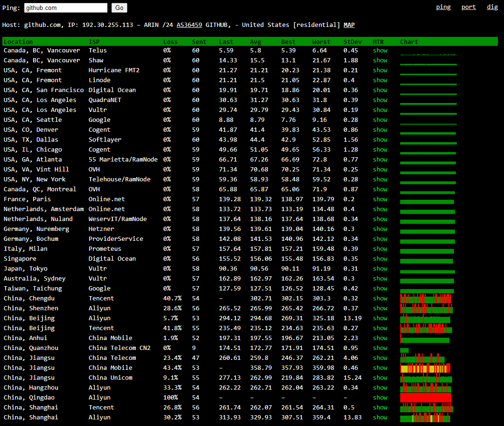Open the MAP link

pos(349,25)
